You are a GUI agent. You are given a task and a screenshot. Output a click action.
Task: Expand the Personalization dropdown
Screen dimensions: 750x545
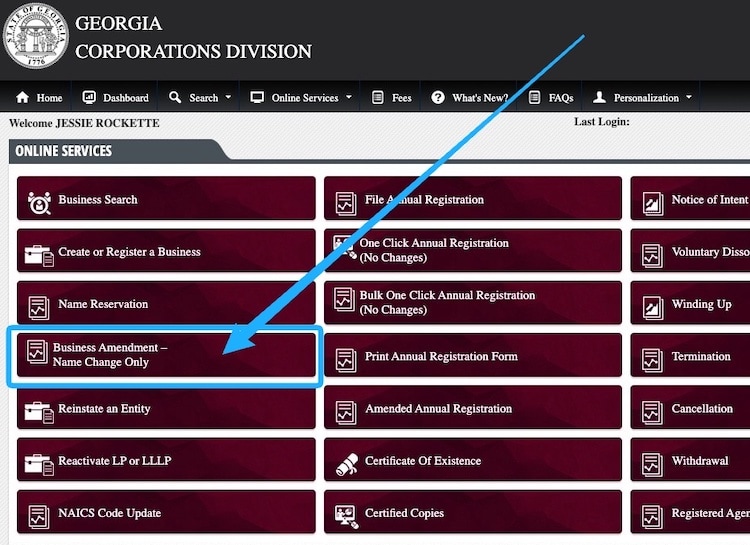[642, 98]
